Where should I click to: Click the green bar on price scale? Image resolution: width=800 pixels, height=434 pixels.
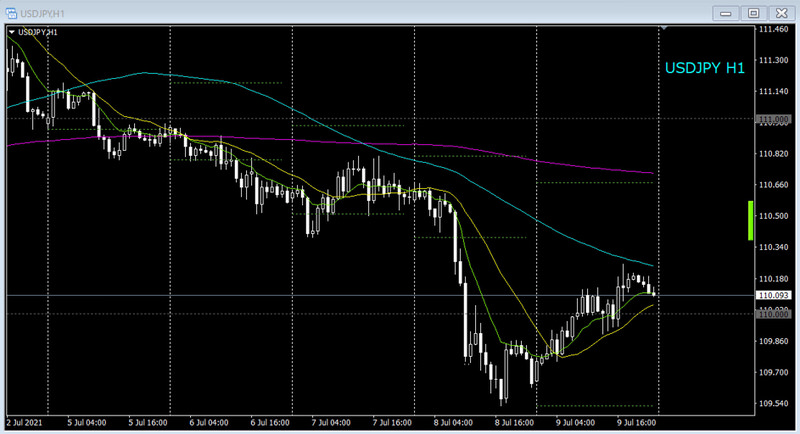point(750,220)
